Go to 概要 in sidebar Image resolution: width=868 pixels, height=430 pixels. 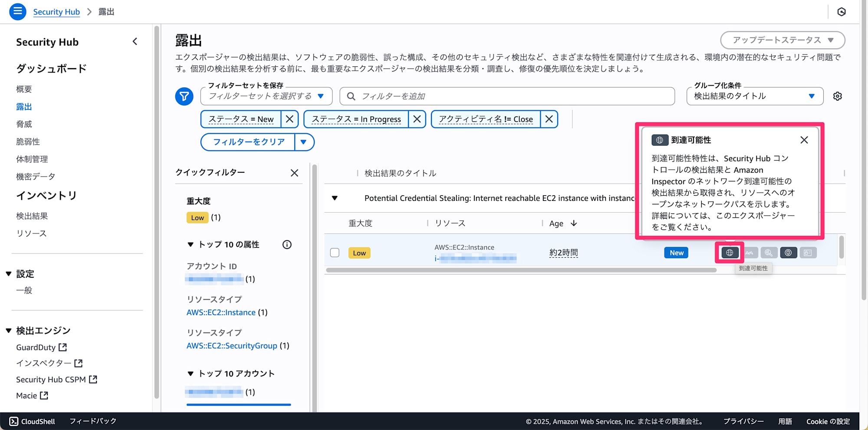coord(24,89)
